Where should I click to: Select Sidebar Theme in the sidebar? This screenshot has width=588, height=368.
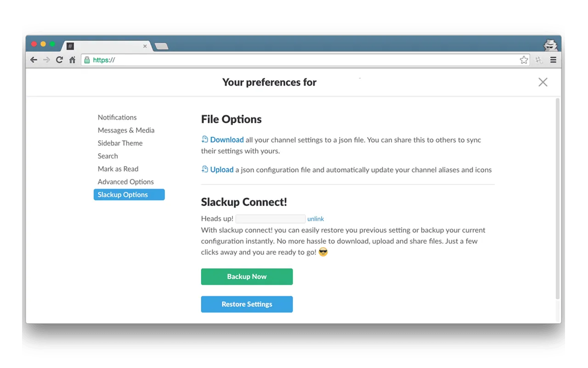pos(120,143)
